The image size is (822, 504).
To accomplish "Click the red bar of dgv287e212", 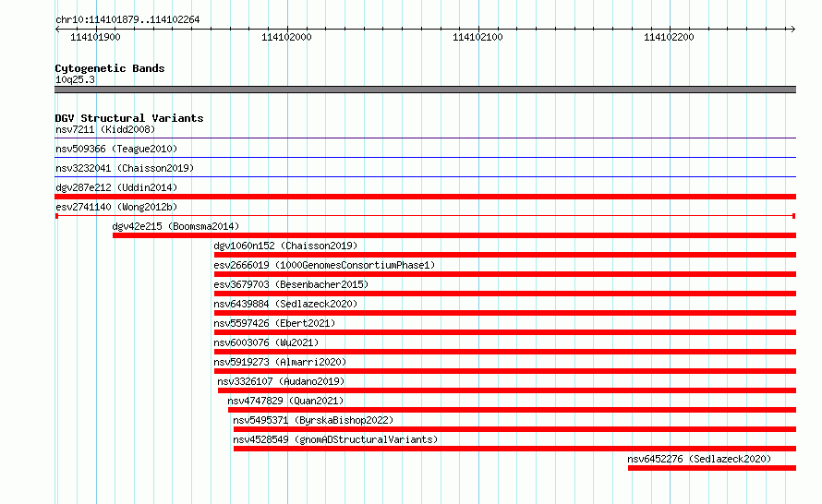I will 425,197.
